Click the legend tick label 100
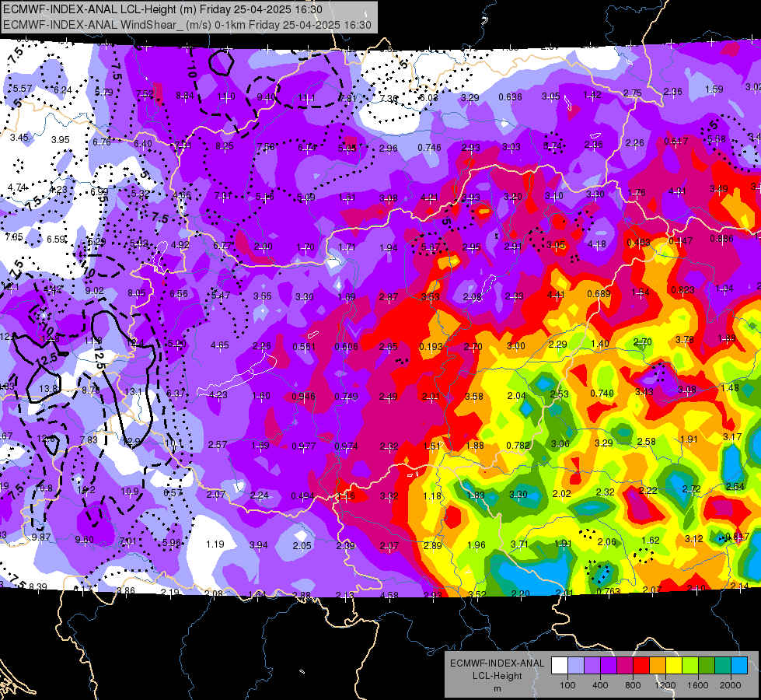 point(567,685)
